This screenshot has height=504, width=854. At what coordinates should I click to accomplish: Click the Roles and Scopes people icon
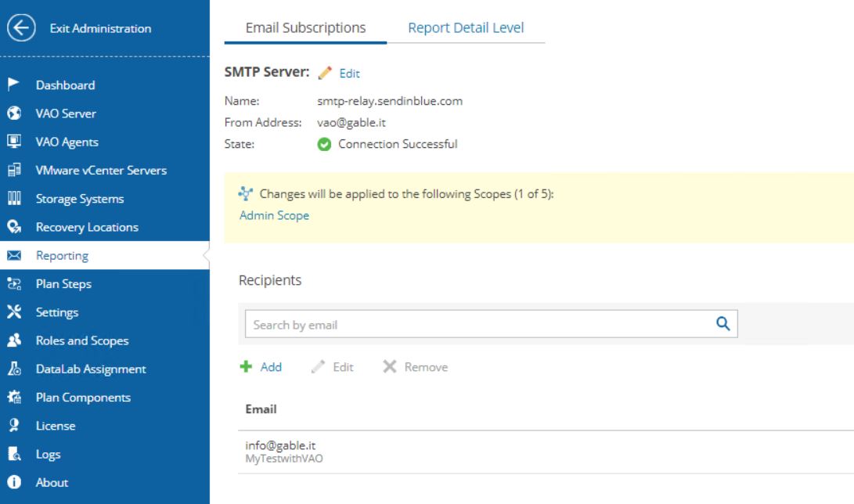click(x=13, y=340)
